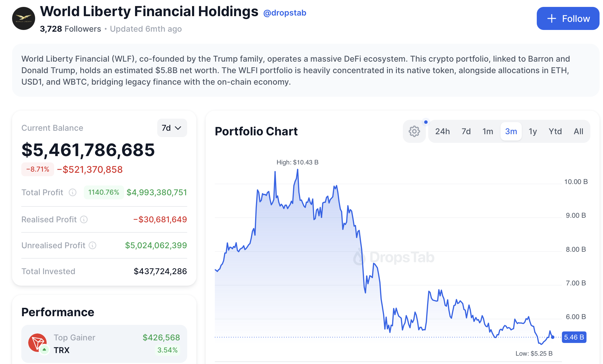Viewport: 603px width, 364px height.
Task: Click the green TRX gain percentage badge
Action: coord(167,350)
